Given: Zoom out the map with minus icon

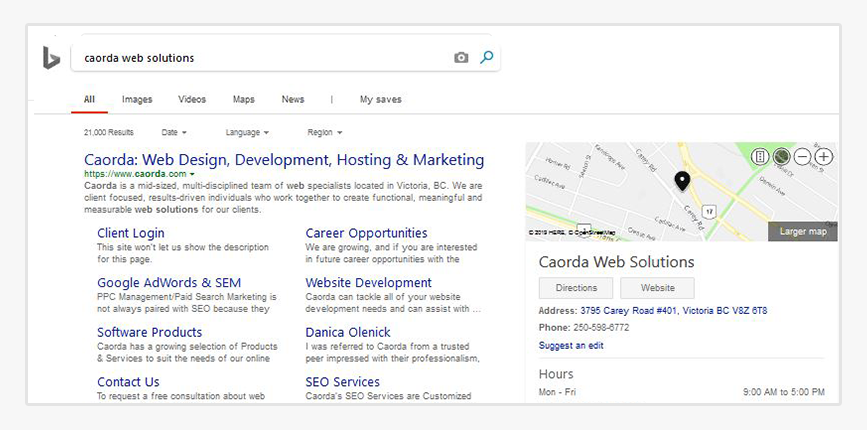Looking at the screenshot, I should click(x=802, y=157).
